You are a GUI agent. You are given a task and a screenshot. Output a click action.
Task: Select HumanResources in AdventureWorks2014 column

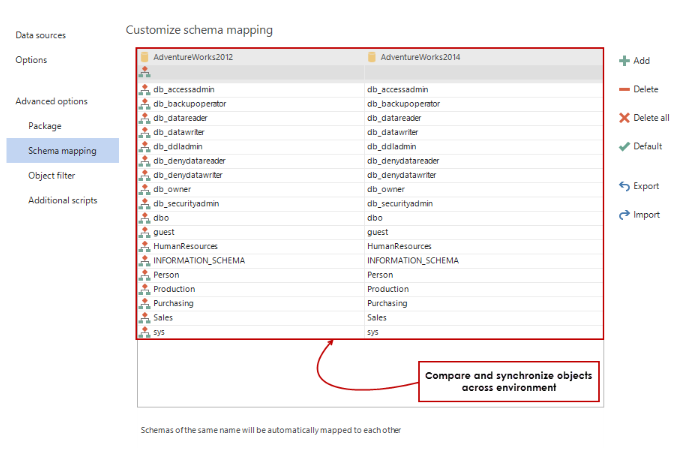399,246
